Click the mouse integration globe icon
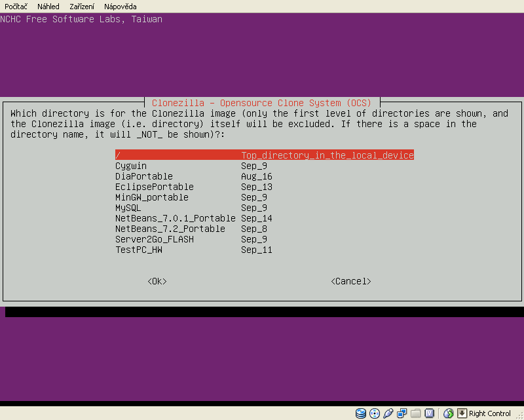This screenshot has width=524, height=420. coord(449,413)
